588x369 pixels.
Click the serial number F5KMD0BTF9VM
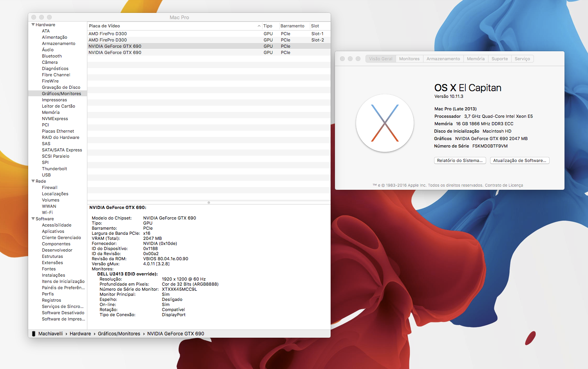[490, 146]
